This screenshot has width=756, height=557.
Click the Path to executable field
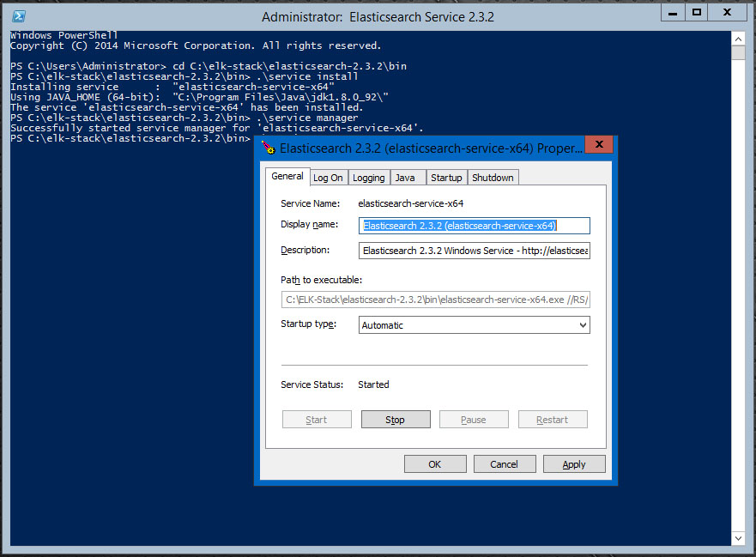[435, 300]
